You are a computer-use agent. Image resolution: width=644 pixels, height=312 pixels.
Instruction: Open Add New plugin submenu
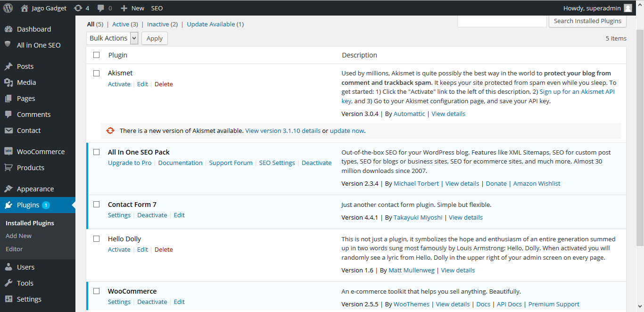[x=19, y=236]
